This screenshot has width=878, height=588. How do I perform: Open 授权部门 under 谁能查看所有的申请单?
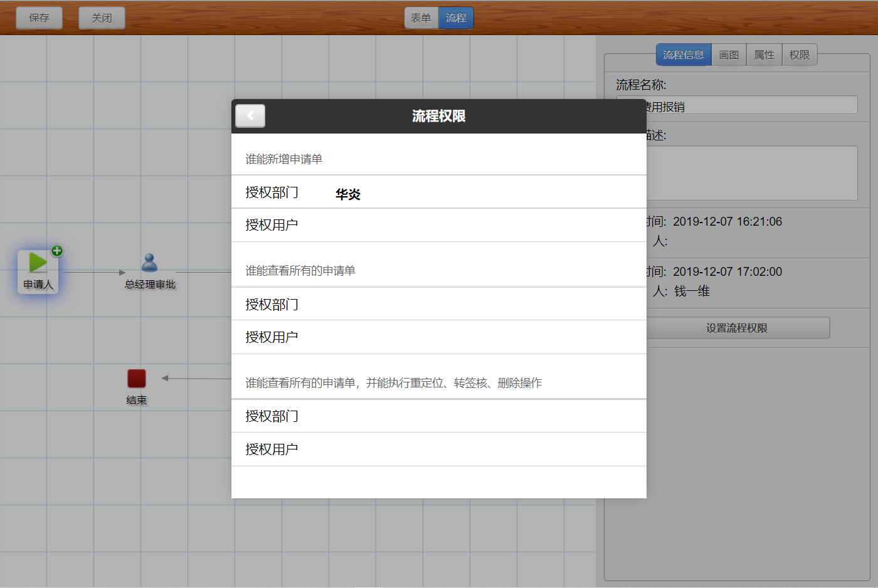pos(439,304)
